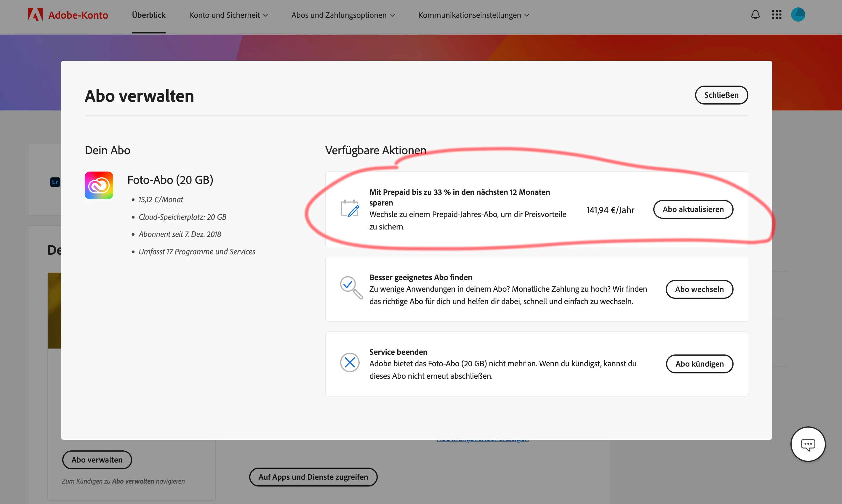Open the apps grid launcher icon
This screenshot has height=504, width=842.
tap(777, 15)
